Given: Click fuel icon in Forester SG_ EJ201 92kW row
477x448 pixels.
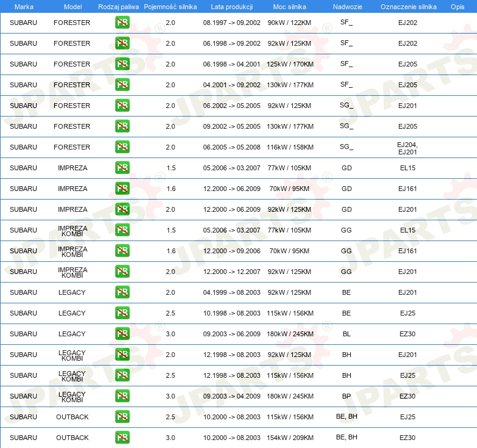Looking at the screenshot, I should click(122, 106).
